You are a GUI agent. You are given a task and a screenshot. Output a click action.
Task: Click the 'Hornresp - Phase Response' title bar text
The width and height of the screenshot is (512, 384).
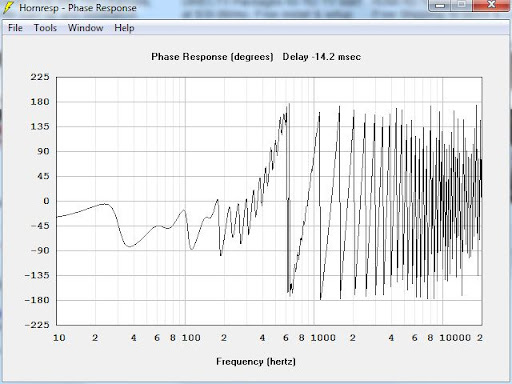point(78,8)
